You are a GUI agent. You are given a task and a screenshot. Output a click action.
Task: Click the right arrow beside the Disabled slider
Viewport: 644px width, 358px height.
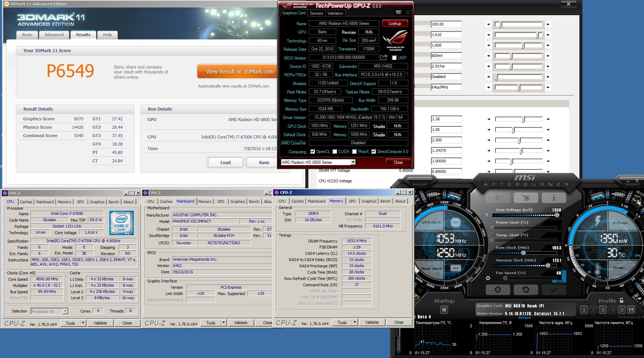pos(548,77)
